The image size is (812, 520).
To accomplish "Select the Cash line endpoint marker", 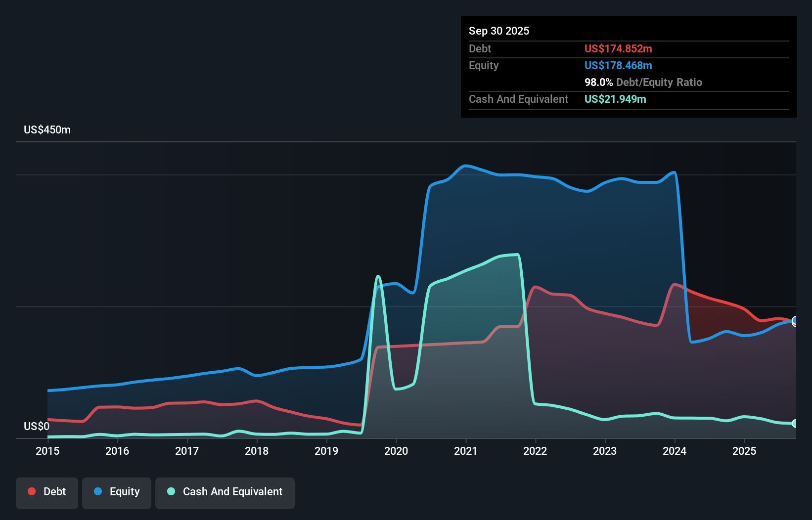I will pos(794,424).
